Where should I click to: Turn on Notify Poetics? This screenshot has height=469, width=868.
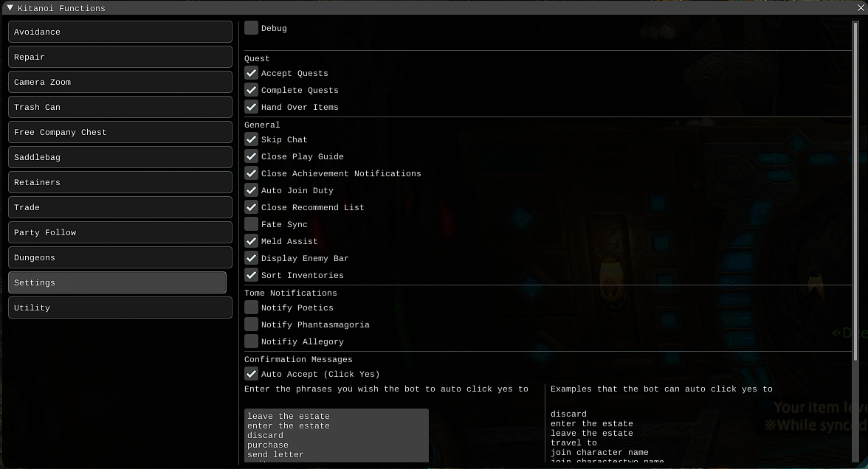click(252, 308)
